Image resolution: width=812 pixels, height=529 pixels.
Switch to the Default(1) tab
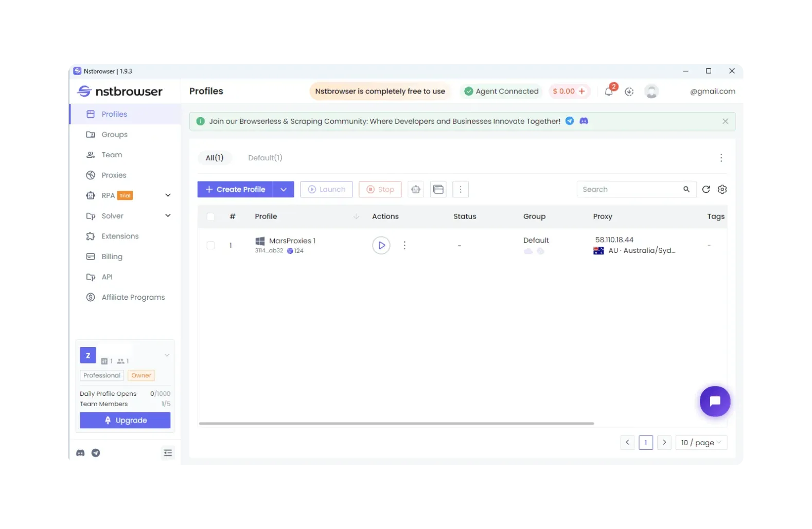[265, 158]
